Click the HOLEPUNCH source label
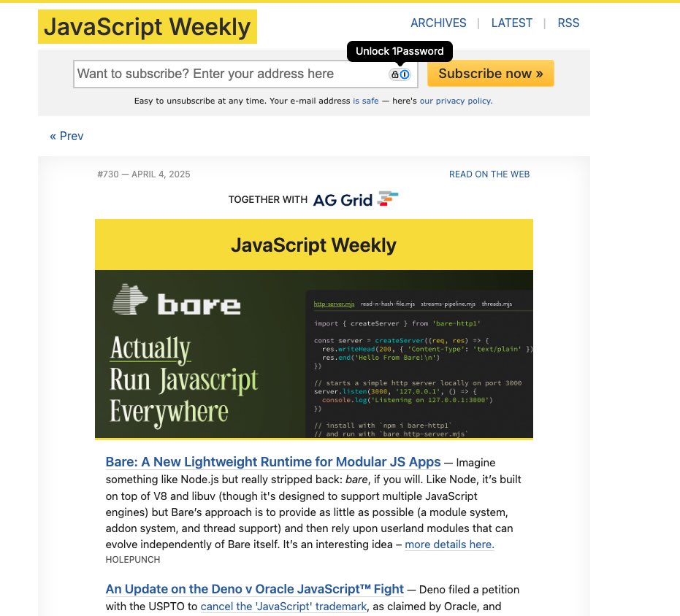Screen dimensions: 680x616 133,560
